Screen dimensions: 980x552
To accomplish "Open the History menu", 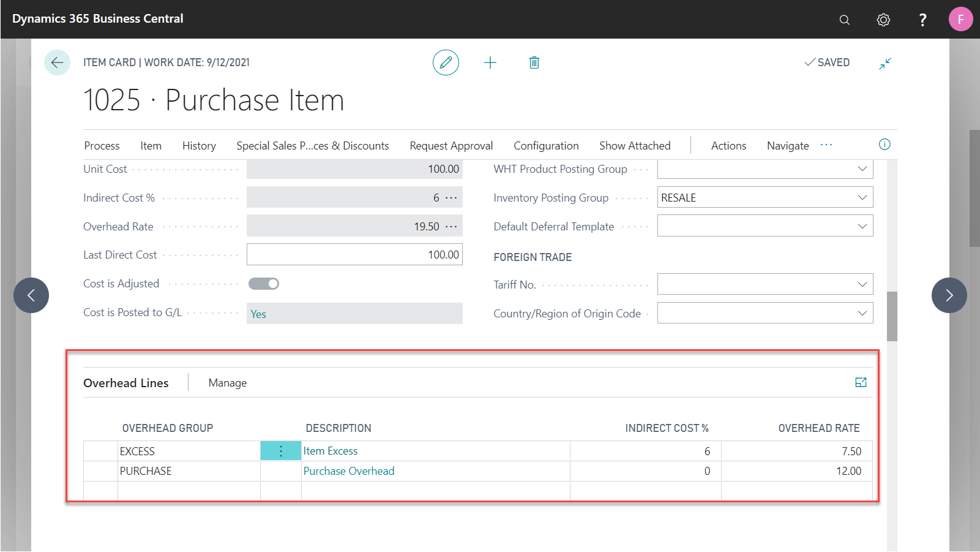I will click(199, 146).
